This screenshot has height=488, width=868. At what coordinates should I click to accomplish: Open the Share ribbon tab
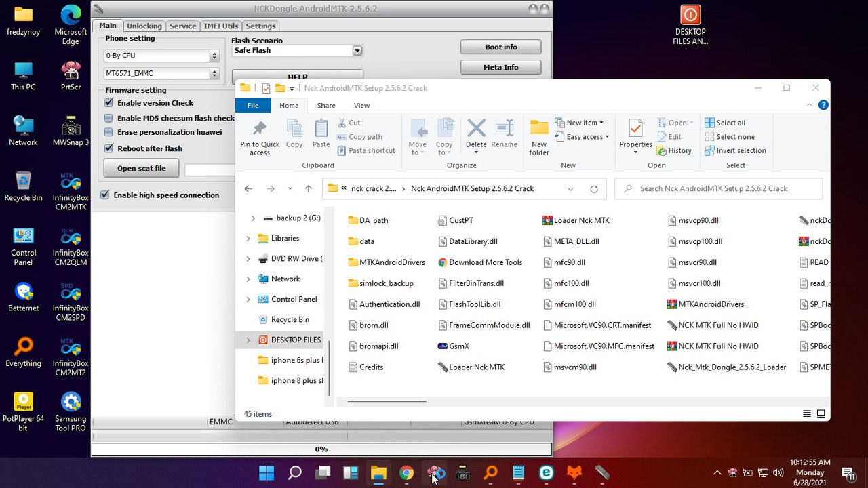pos(326,106)
